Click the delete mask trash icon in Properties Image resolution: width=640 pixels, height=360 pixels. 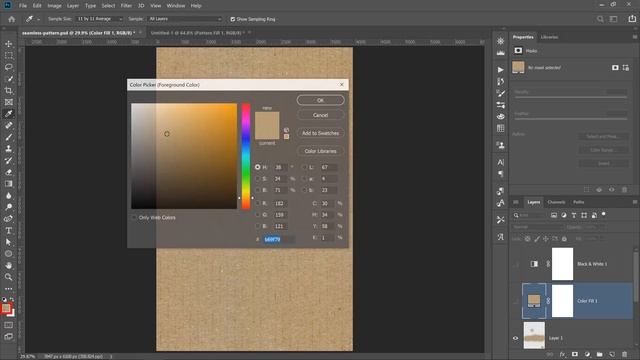click(x=624, y=189)
